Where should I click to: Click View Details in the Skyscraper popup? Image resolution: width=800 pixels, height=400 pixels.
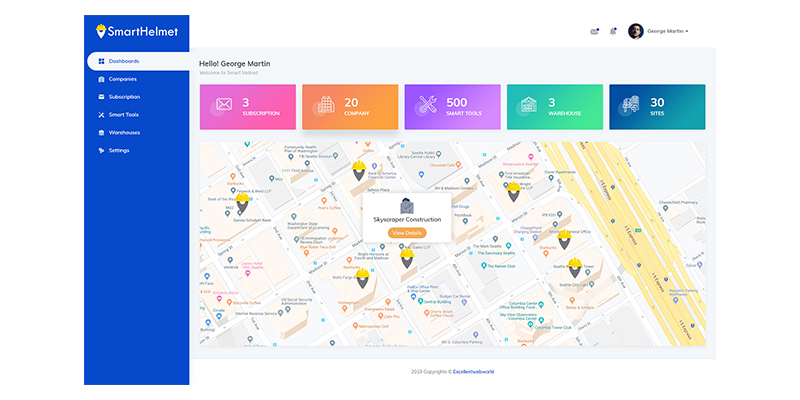tap(407, 233)
